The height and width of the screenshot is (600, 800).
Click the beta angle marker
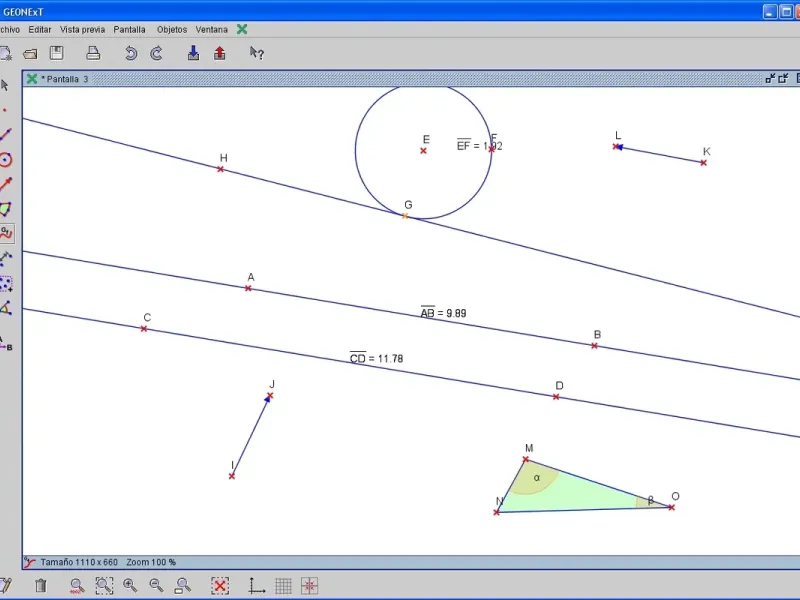tap(651, 500)
